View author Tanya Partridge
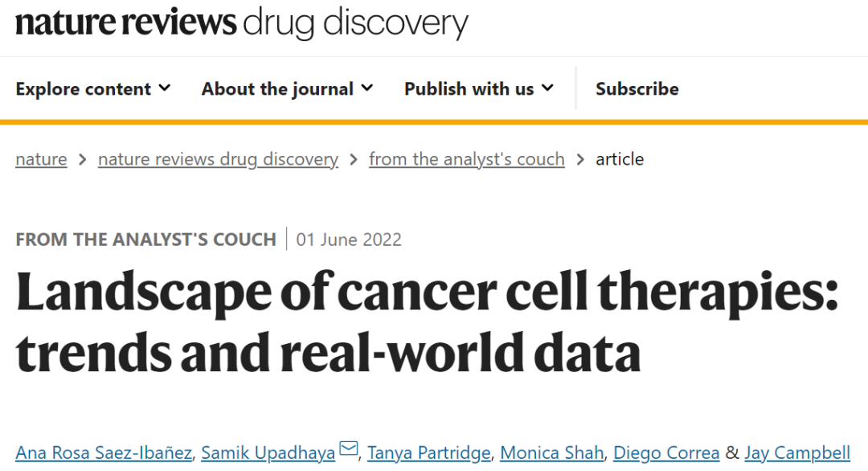The image size is (868, 471). point(429,453)
